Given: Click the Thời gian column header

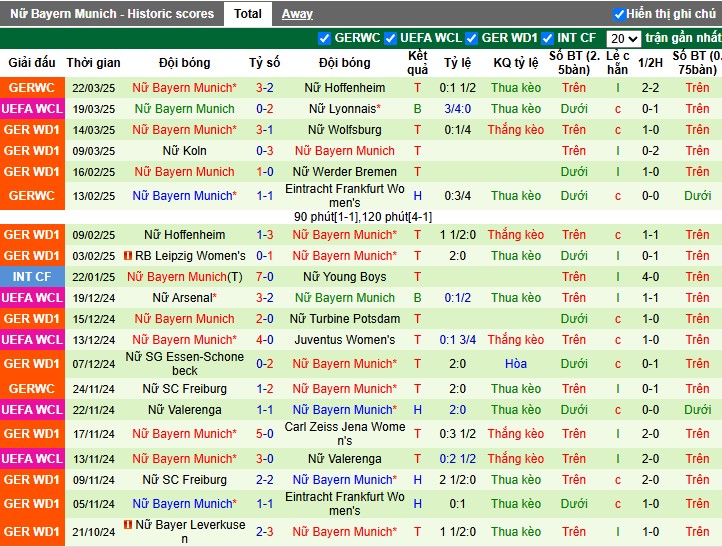Looking at the screenshot, I should point(93,63).
